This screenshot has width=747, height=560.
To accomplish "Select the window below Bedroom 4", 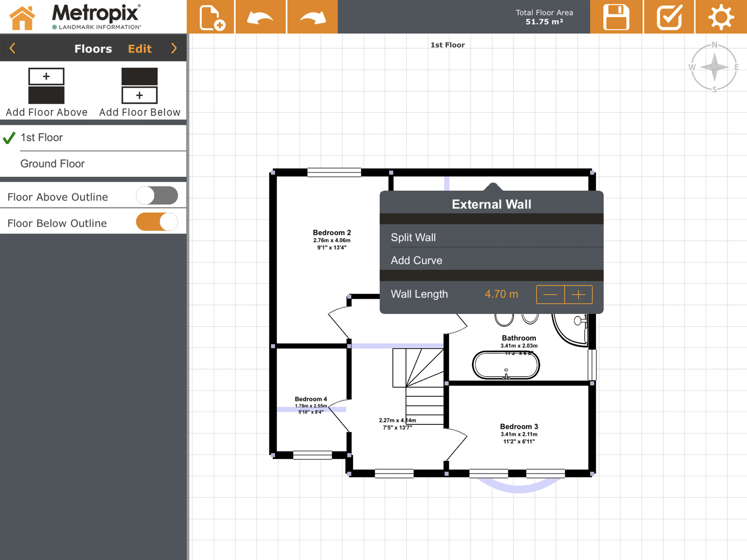I will (x=313, y=455).
